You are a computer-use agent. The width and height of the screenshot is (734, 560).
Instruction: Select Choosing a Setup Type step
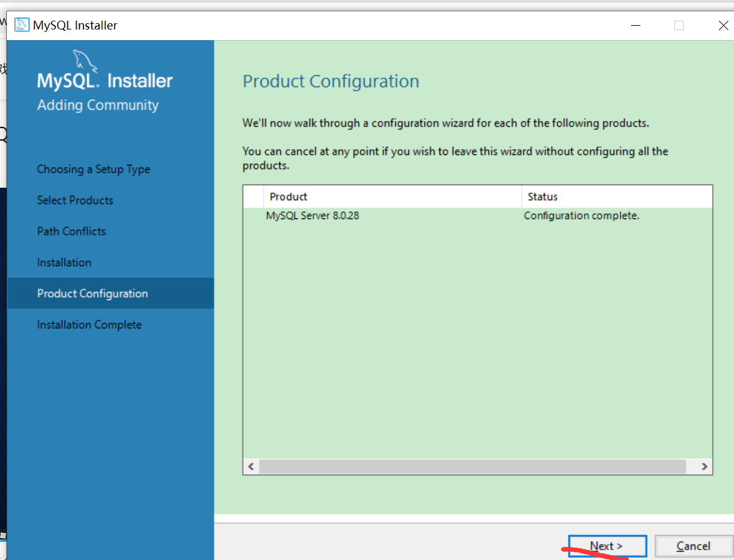point(94,169)
